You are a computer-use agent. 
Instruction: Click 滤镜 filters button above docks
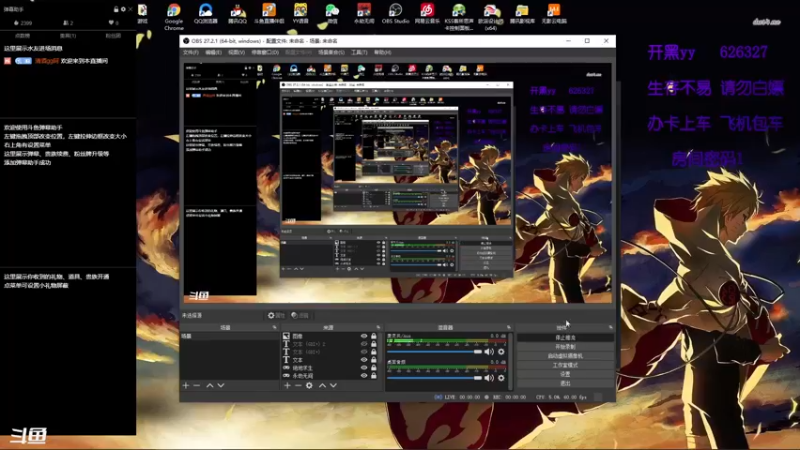[x=300, y=315]
